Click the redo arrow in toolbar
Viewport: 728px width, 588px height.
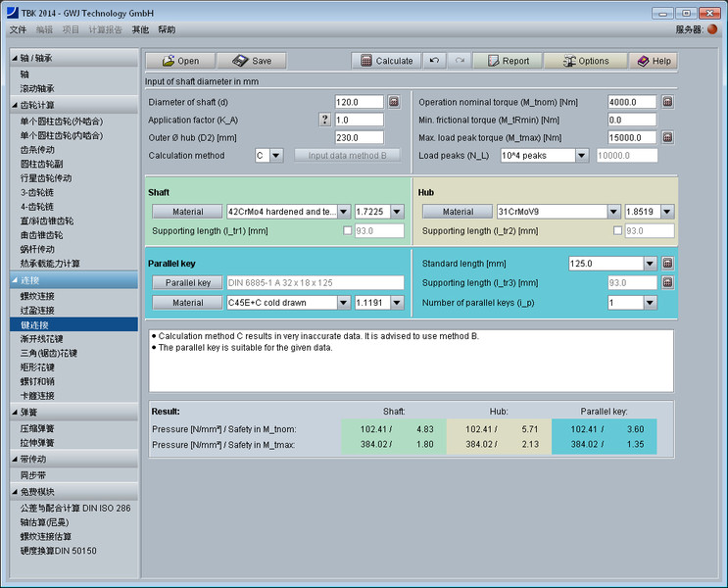pyautogui.click(x=460, y=61)
